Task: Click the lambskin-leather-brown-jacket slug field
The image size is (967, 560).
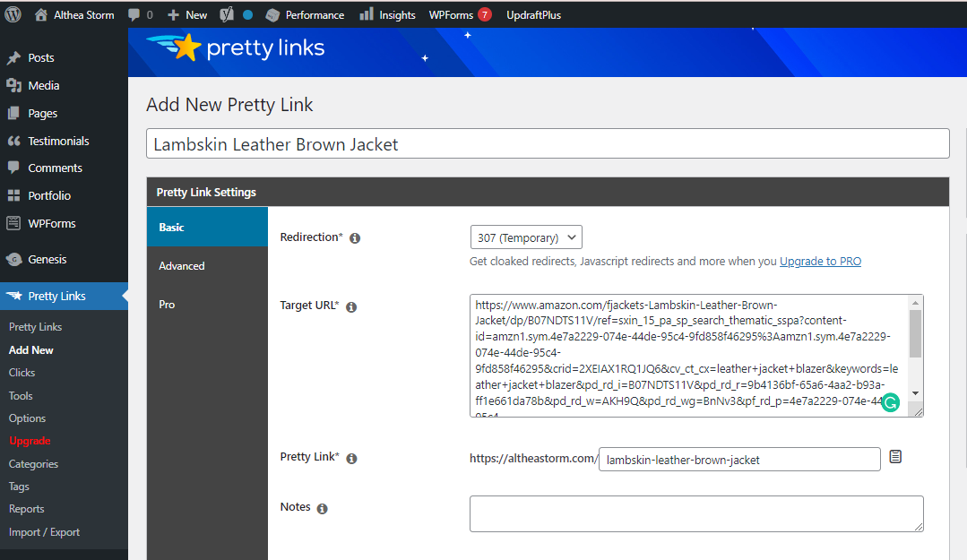Action: 739,460
